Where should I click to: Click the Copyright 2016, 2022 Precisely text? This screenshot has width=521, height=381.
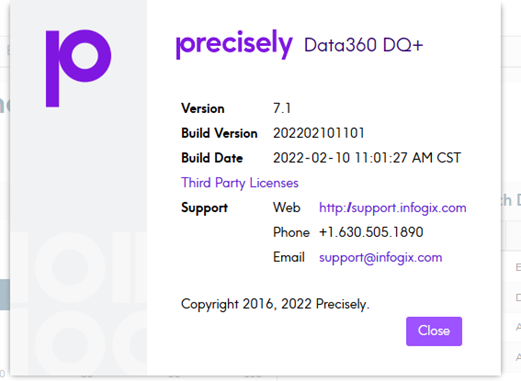click(x=275, y=304)
